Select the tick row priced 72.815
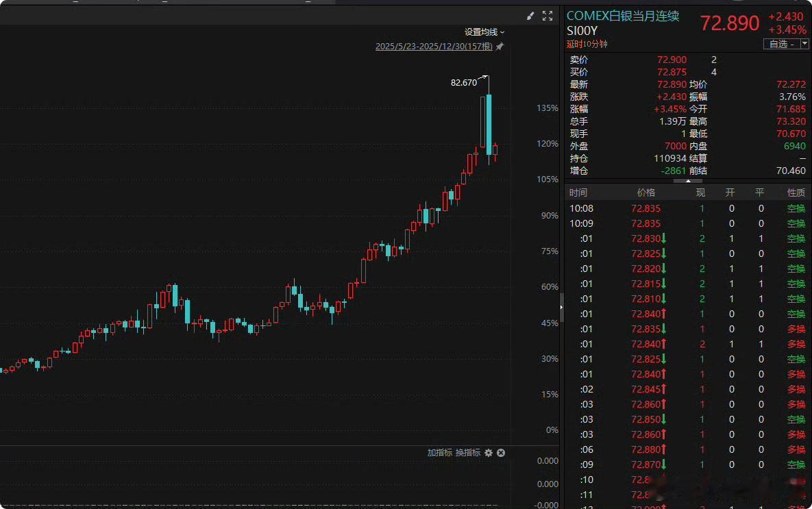Screen dimensions: 812x509 tap(687, 284)
